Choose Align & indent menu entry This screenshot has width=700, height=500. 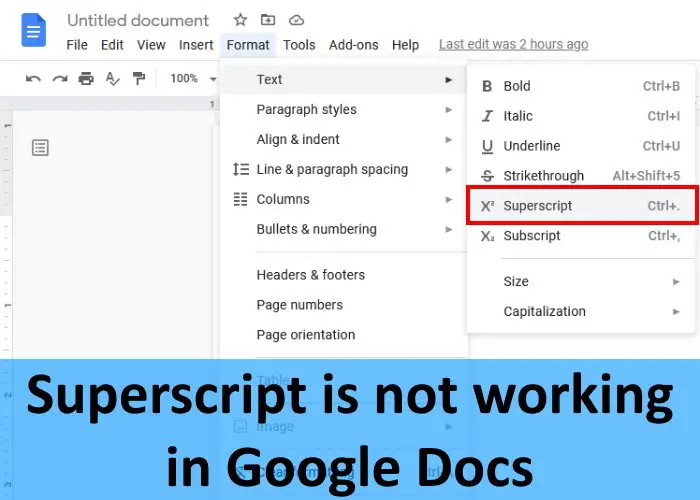(x=344, y=139)
